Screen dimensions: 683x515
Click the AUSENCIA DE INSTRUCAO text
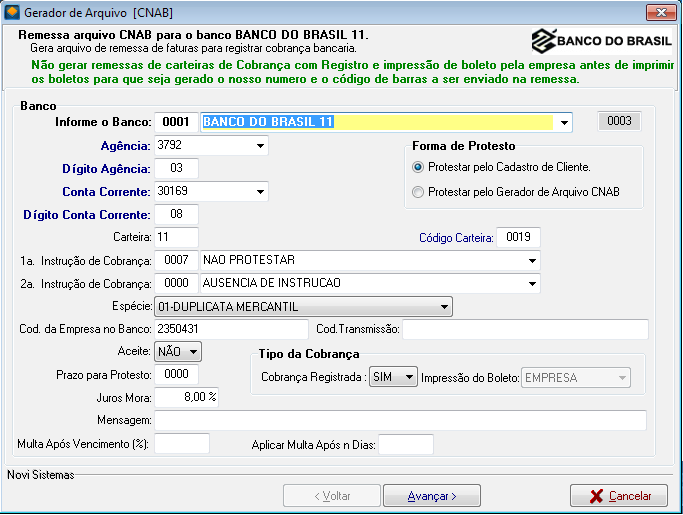pos(271,283)
